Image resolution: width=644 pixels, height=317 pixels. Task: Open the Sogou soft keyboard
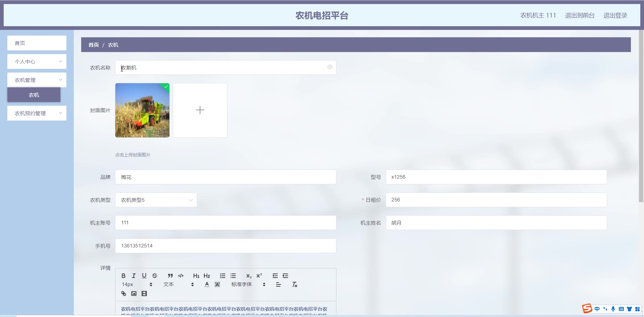point(621,309)
